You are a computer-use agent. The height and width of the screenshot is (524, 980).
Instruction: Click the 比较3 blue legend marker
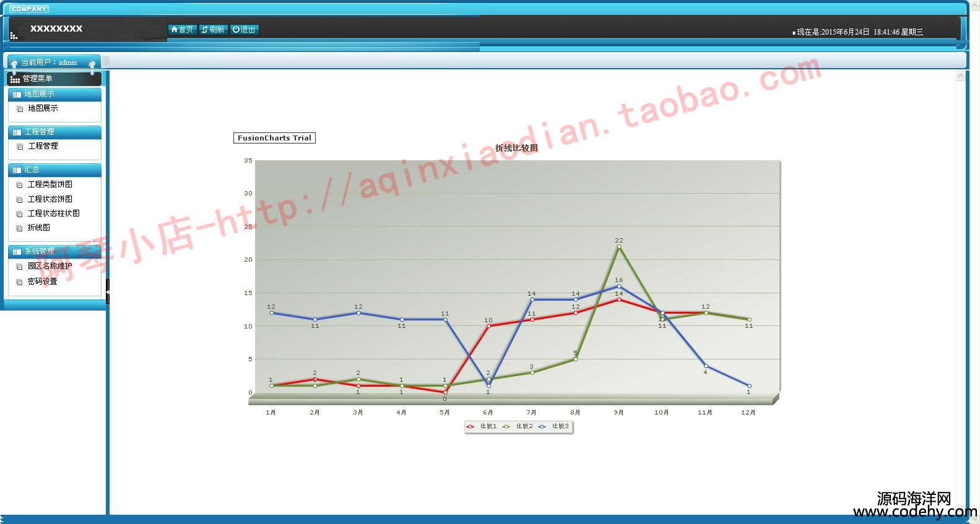click(542, 426)
